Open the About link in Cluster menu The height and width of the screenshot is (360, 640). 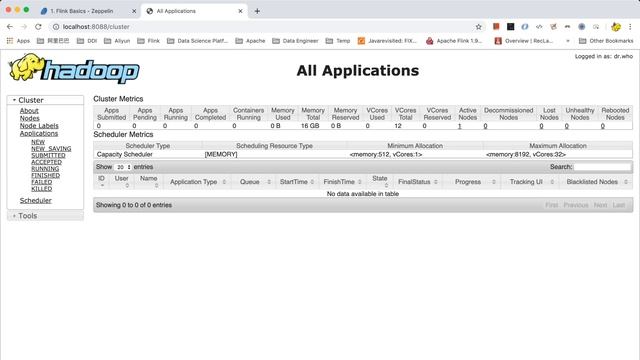pyautogui.click(x=29, y=111)
